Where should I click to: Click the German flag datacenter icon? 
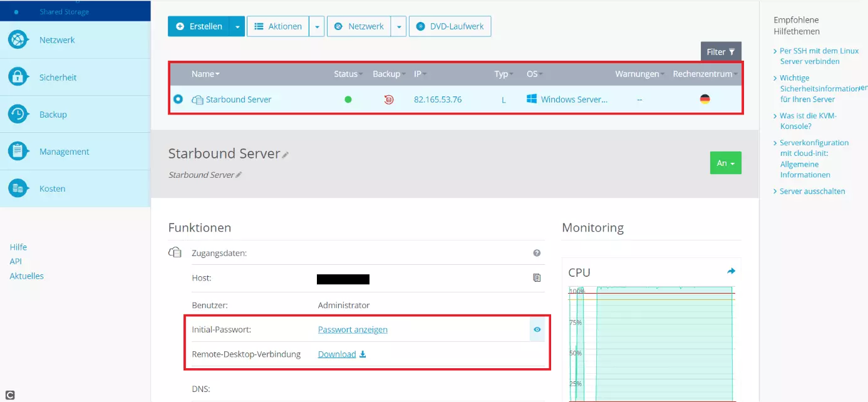point(705,99)
